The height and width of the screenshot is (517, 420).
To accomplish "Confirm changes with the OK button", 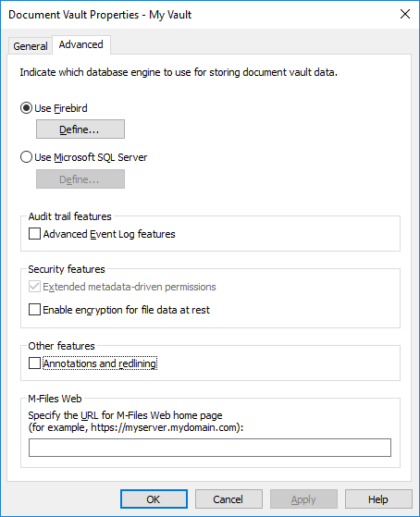I will [x=154, y=499].
